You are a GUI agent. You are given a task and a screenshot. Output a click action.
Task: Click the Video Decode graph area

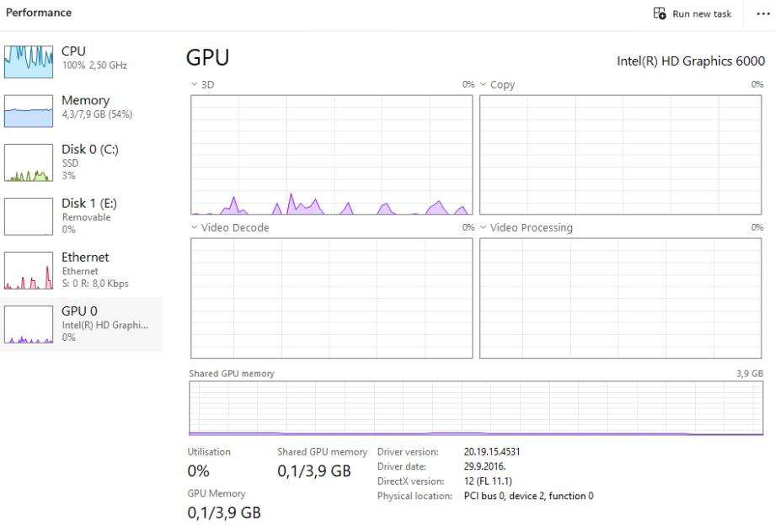331,297
